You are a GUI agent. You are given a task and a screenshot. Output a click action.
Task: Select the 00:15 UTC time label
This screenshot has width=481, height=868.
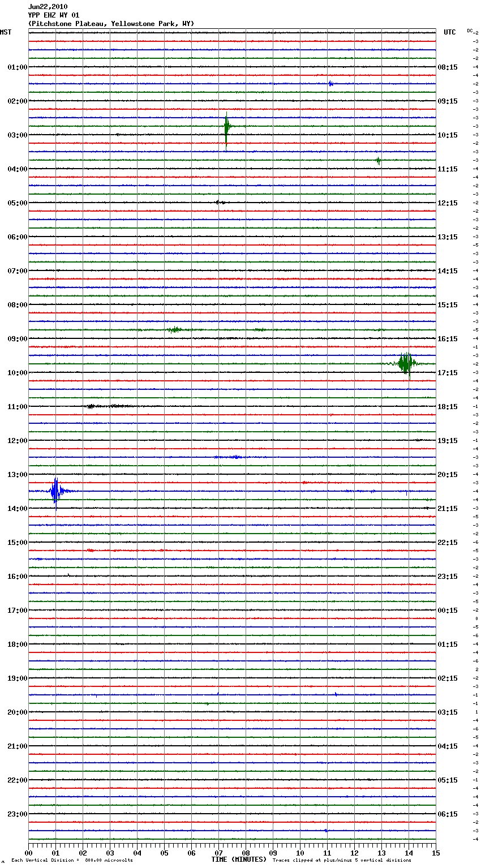(x=448, y=610)
